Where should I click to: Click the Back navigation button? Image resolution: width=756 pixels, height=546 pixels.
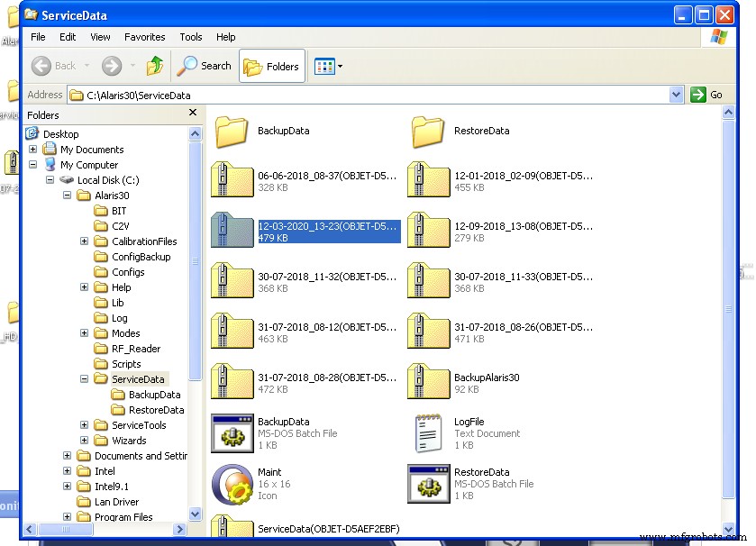pos(55,66)
